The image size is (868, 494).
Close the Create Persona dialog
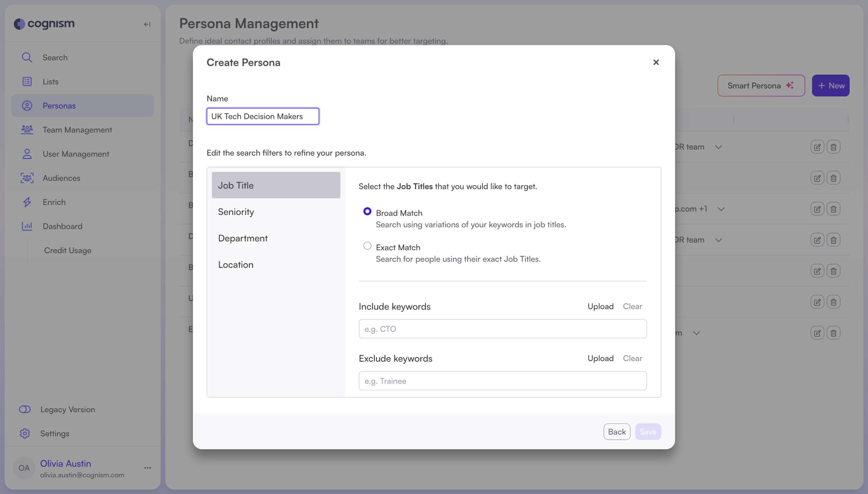656,62
